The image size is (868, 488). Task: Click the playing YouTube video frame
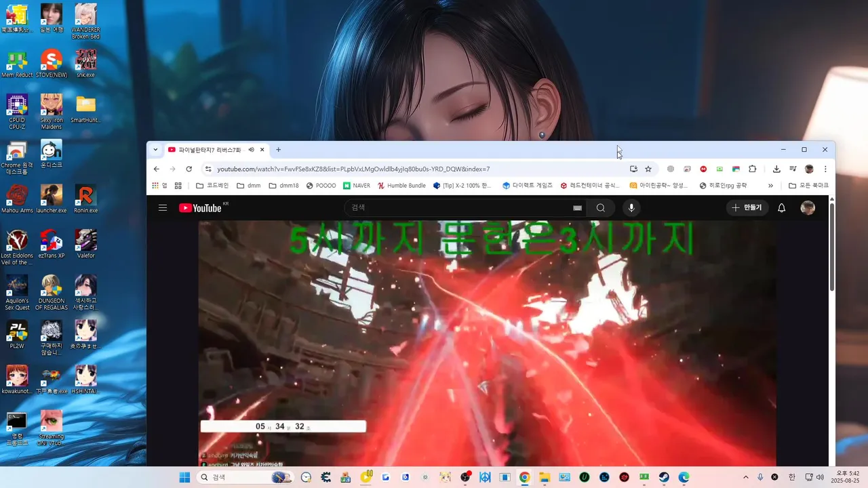tap(487, 343)
